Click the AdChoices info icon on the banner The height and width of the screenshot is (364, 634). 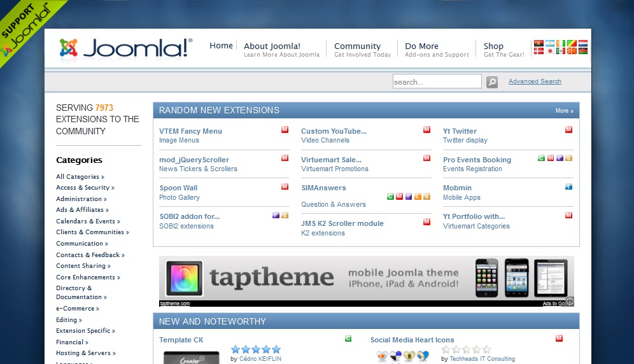[570, 301]
